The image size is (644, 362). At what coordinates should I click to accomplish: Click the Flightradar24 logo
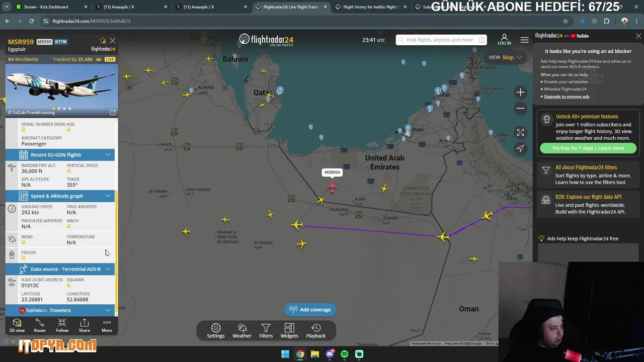point(266,40)
